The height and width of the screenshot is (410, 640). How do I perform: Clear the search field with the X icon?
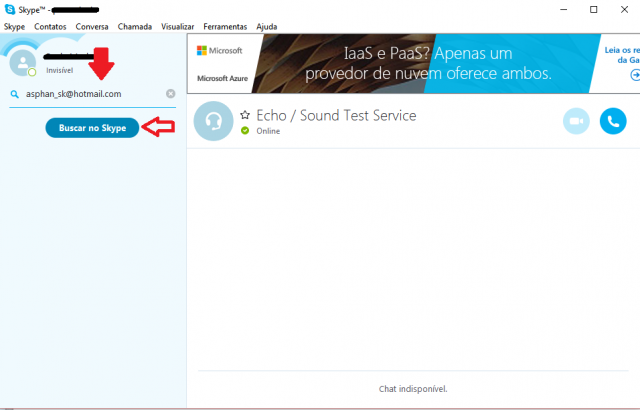171,94
